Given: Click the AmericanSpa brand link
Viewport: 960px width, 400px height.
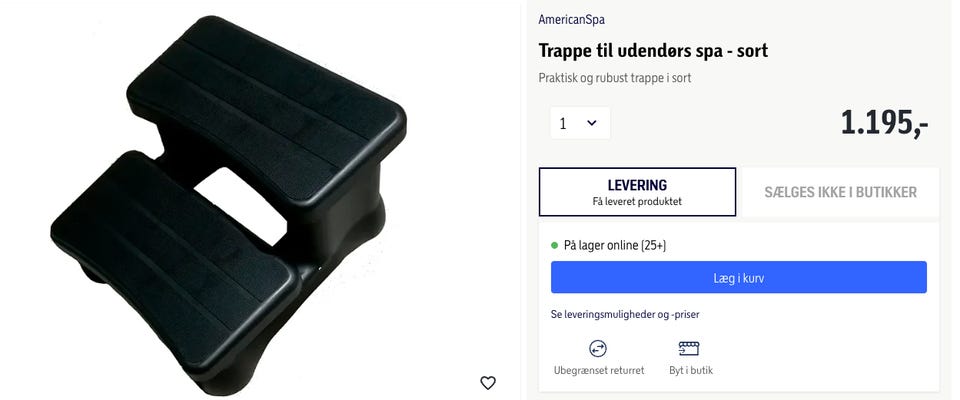Looking at the screenshot, I should [x=571, y=20].
